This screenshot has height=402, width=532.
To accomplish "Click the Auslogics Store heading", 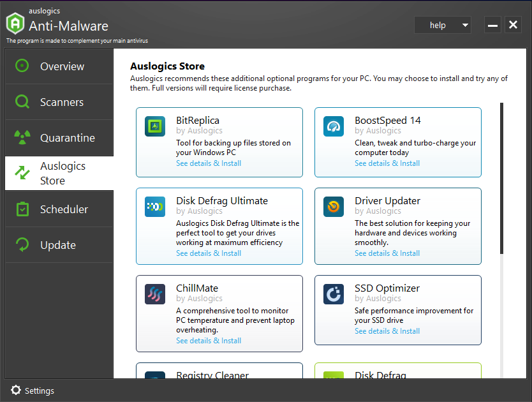I will point(167,66).
